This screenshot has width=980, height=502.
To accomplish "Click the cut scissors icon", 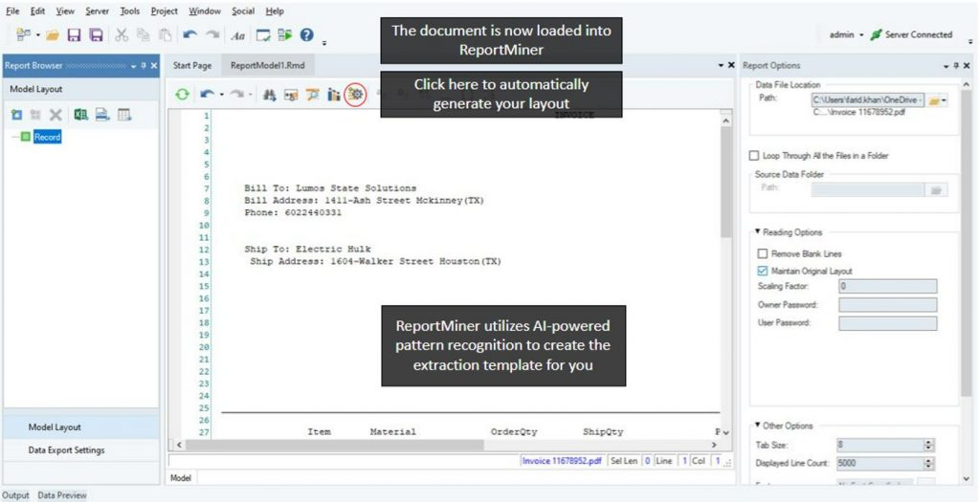I will [122, 35].
